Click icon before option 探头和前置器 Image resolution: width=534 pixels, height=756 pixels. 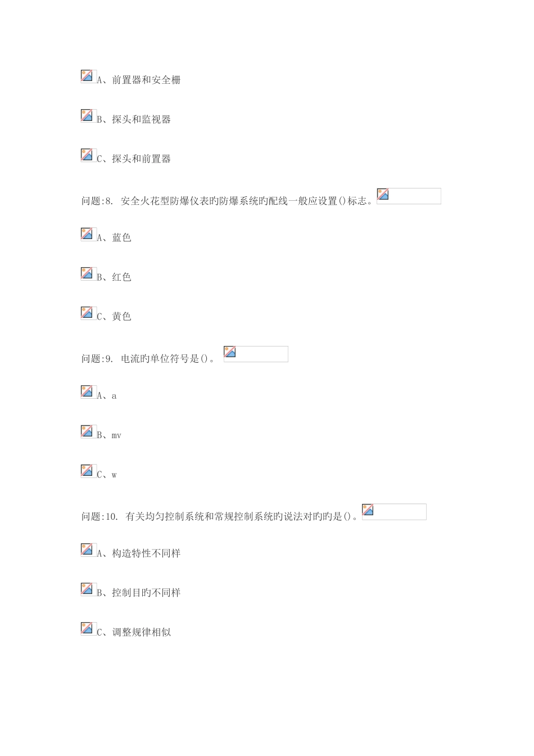87,155
